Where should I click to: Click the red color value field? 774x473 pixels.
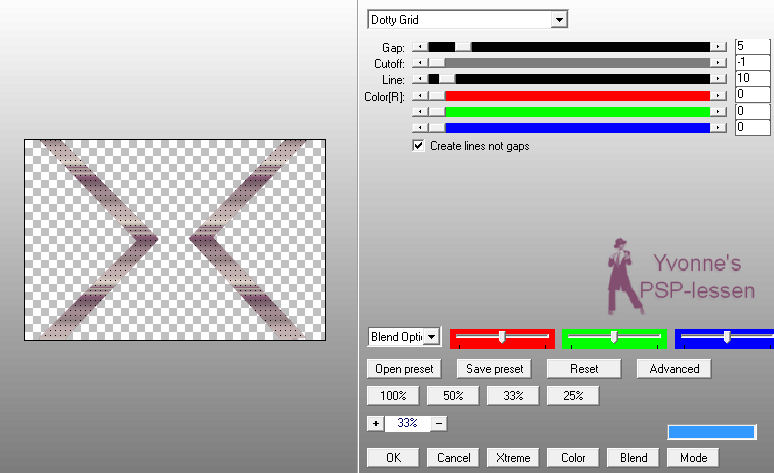[x=752, y=94]
